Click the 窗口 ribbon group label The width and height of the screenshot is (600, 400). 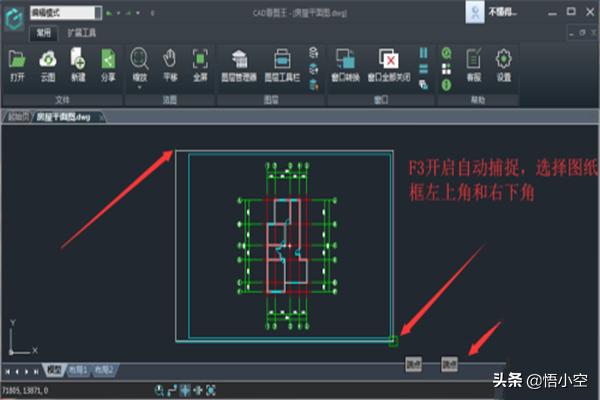pos(381,100)
